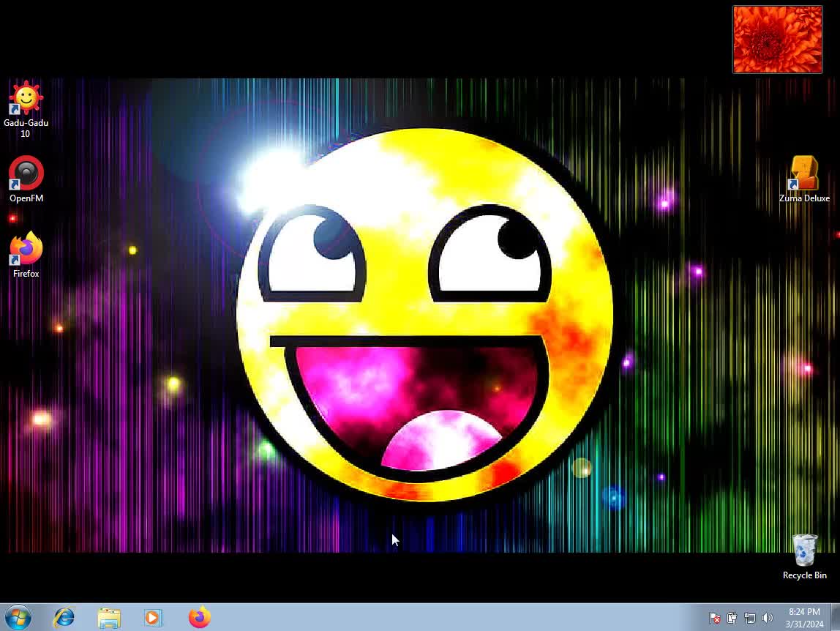Viewport: 840px width, 631px height.
Task: Click the Show desktop strip beside the clock
Action: pyautogui.click(x=835, y=618)
